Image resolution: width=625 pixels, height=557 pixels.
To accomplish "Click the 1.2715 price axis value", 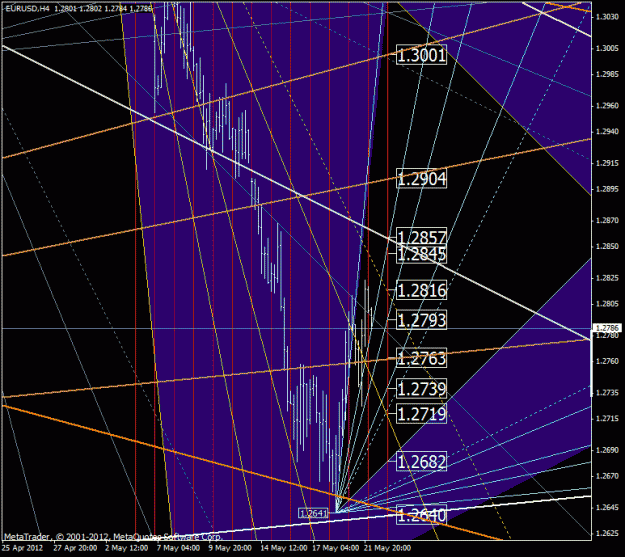I will (607, 419).
